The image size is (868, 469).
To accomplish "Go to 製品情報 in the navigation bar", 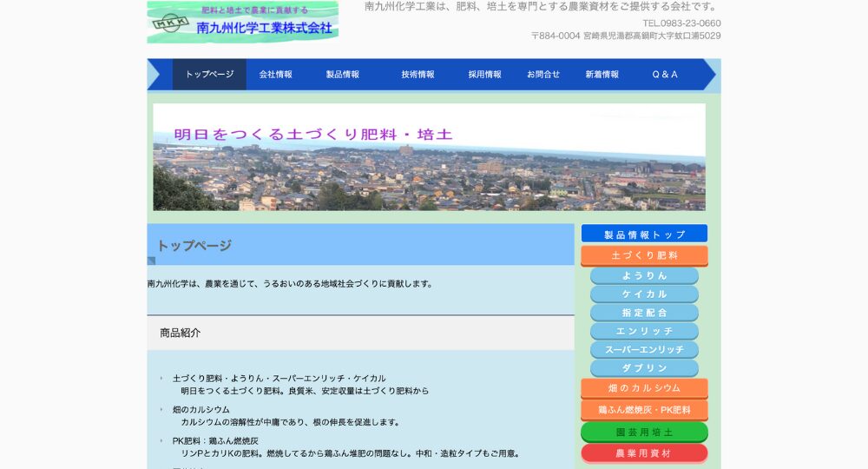I will [x=343, y=74].
